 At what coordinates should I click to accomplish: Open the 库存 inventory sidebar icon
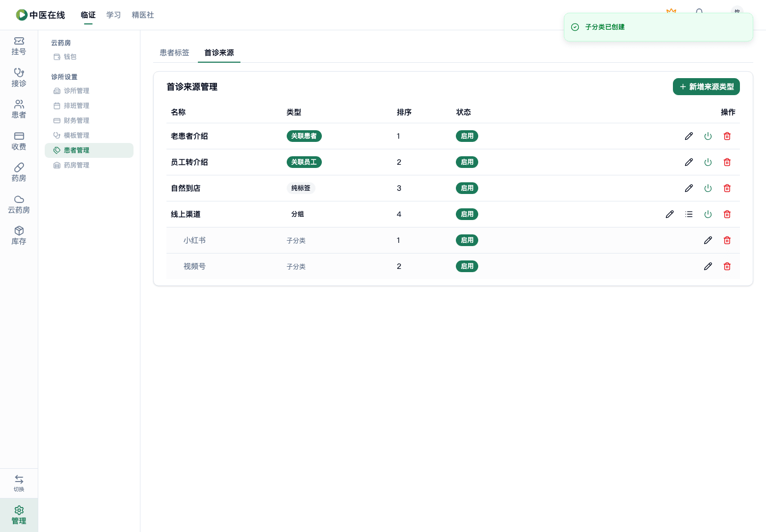pos(19,236)
